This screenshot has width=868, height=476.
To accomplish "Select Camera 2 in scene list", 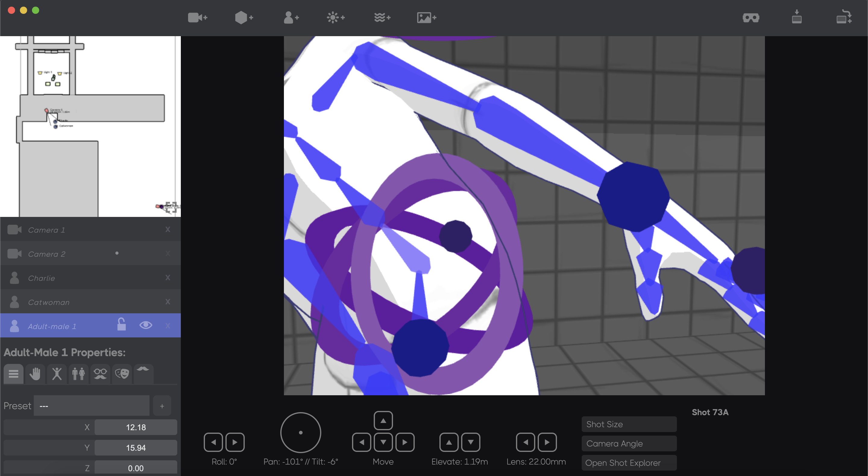I will [90, 254].
